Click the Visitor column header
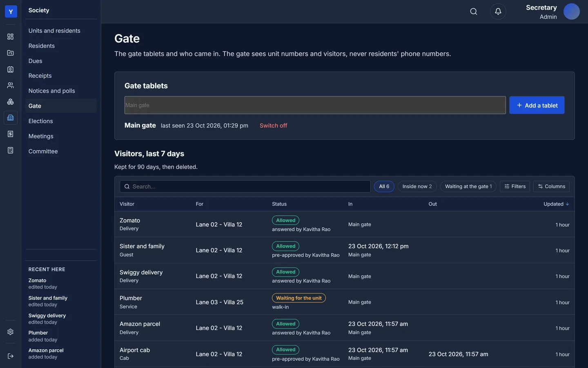 pos(127,204)
